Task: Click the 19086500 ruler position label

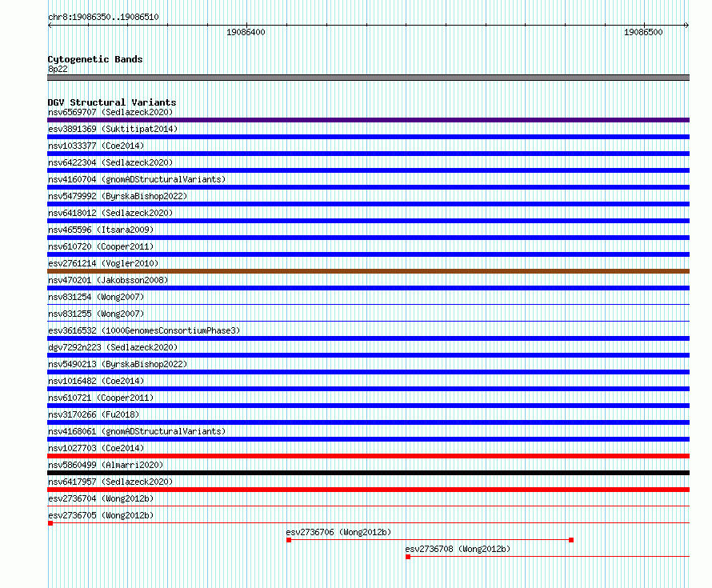Action: click(643, 32)
